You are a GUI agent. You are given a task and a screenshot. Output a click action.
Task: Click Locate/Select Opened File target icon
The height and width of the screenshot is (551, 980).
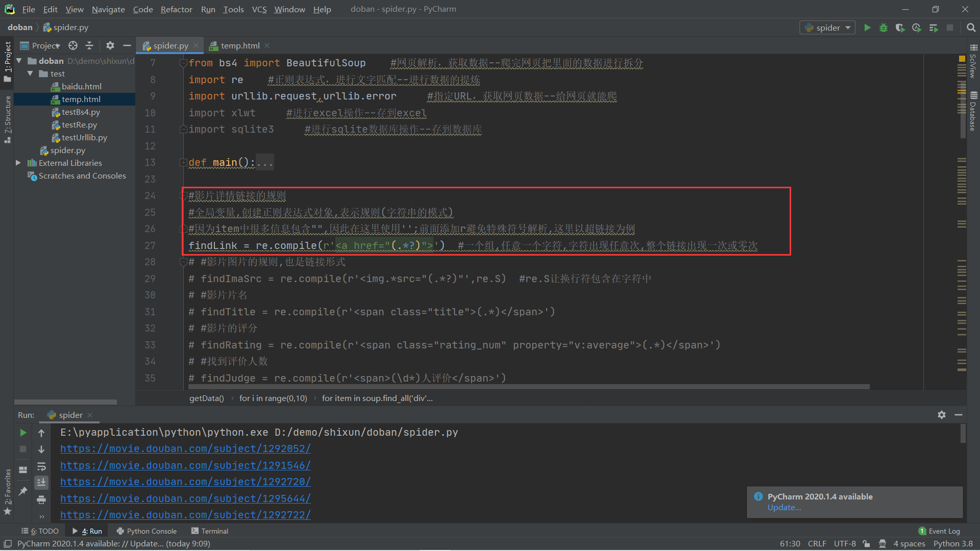(73, 45)
